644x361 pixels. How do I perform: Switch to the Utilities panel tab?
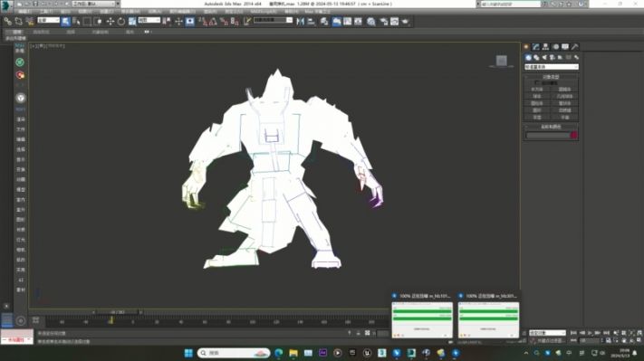coord(575,47)
